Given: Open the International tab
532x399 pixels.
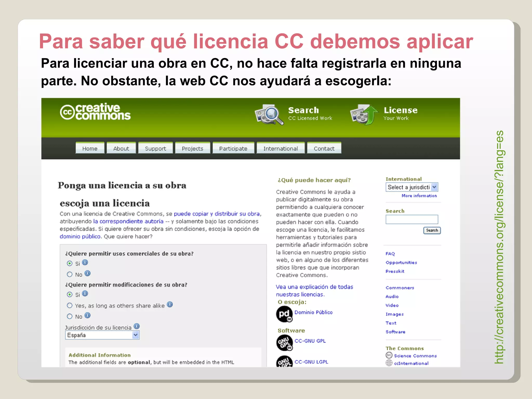Looking at the screenshot, I should coord(281,148).
